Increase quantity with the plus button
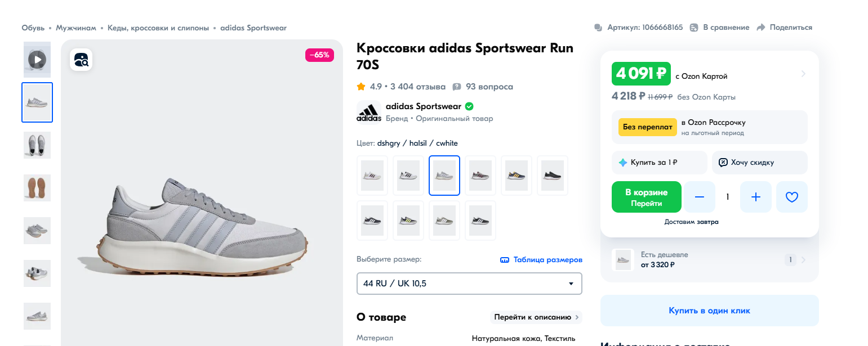Screen dimensions: 868x346 coord(756,197)
